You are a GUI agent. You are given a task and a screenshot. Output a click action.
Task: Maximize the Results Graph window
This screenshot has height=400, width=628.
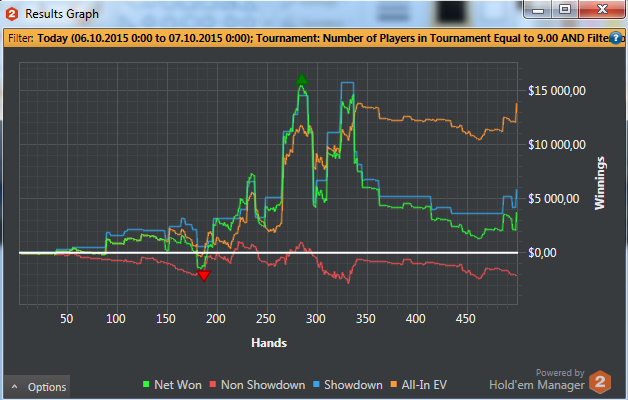click(x=565, y=10)
